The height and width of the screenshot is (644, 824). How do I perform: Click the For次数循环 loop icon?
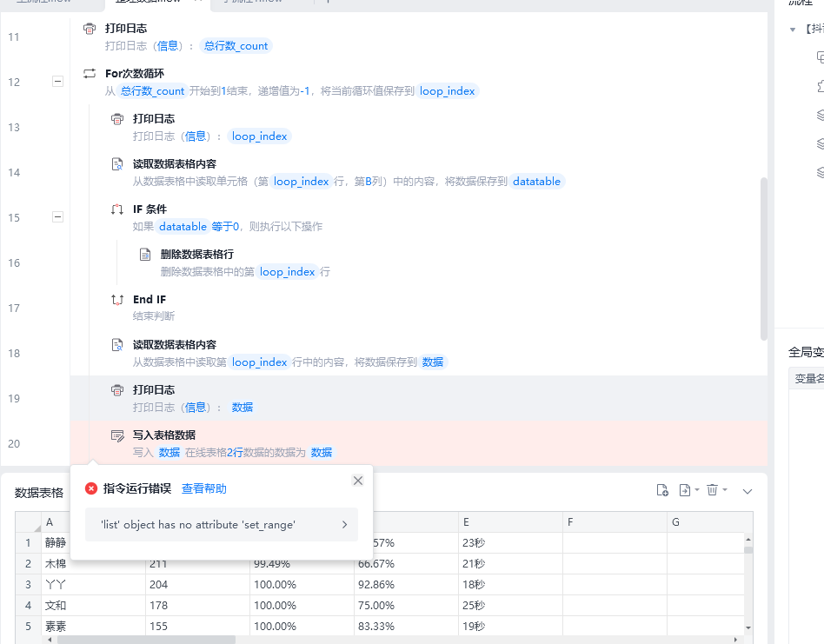(x=90, y=74)
